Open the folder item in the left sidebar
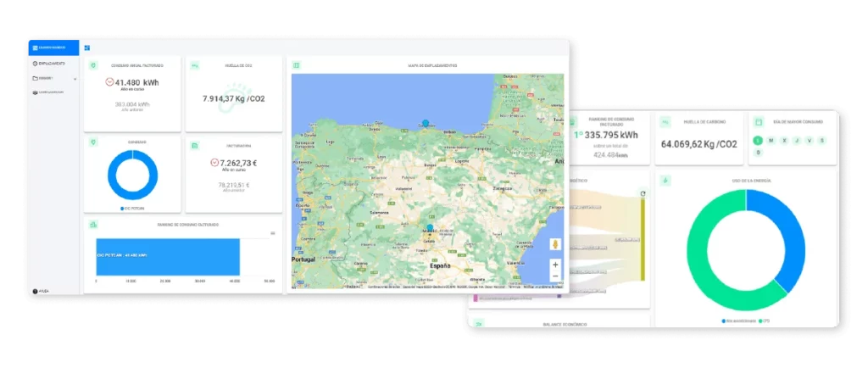The width and height of the screenshot is (868, 368). click(x=53, y=78)
